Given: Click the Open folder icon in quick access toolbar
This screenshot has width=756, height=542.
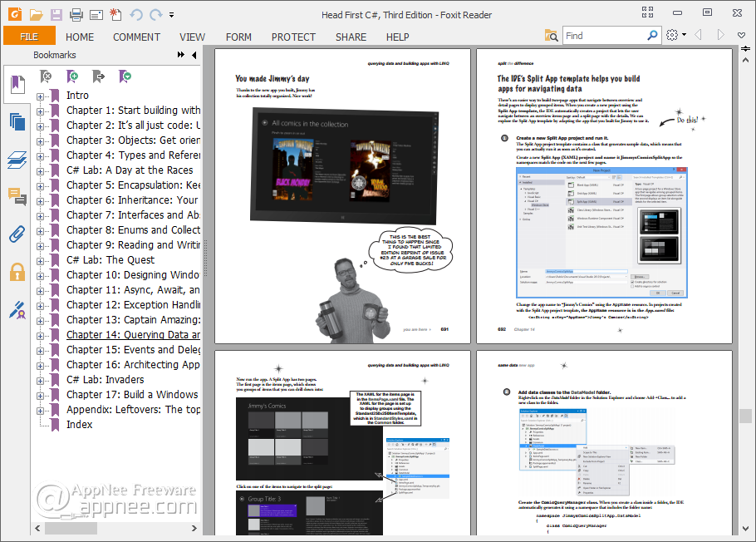Looking at the screenshot, I should click(37, 15).
